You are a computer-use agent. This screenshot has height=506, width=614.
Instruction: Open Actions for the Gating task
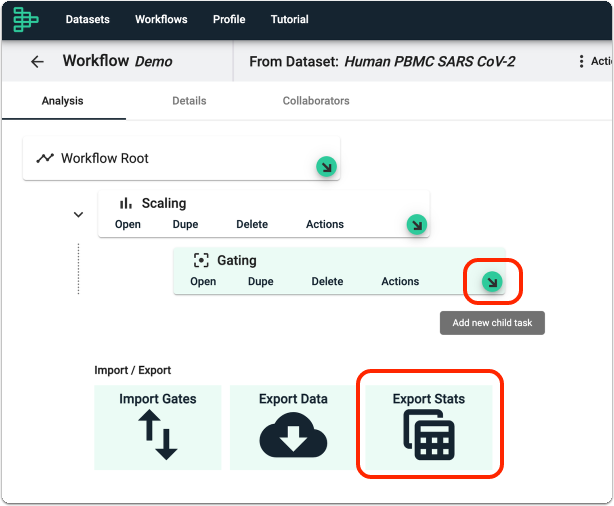(400, 282)
